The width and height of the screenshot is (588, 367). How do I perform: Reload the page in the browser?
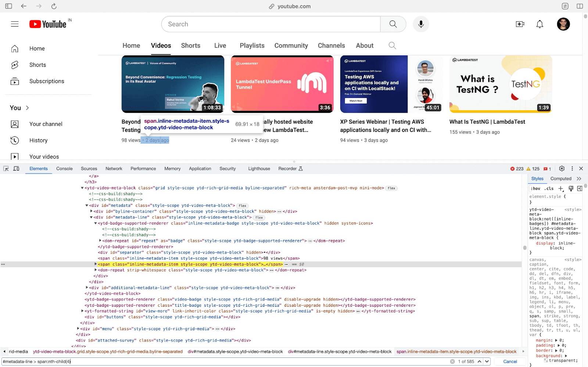point(54,6)
